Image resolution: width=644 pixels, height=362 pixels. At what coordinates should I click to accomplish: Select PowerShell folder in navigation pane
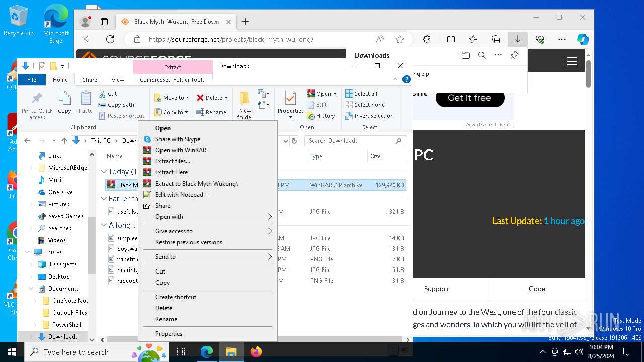click(x=67, y=325)
